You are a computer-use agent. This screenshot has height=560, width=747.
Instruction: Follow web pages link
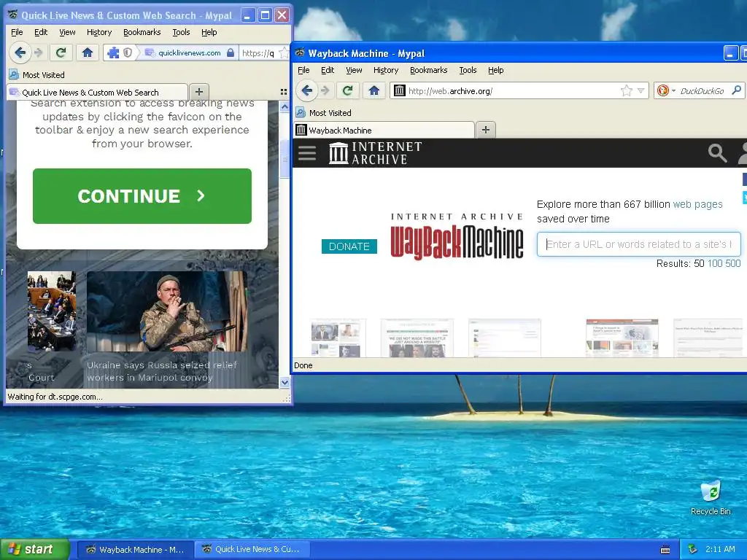tap(697, 204)
